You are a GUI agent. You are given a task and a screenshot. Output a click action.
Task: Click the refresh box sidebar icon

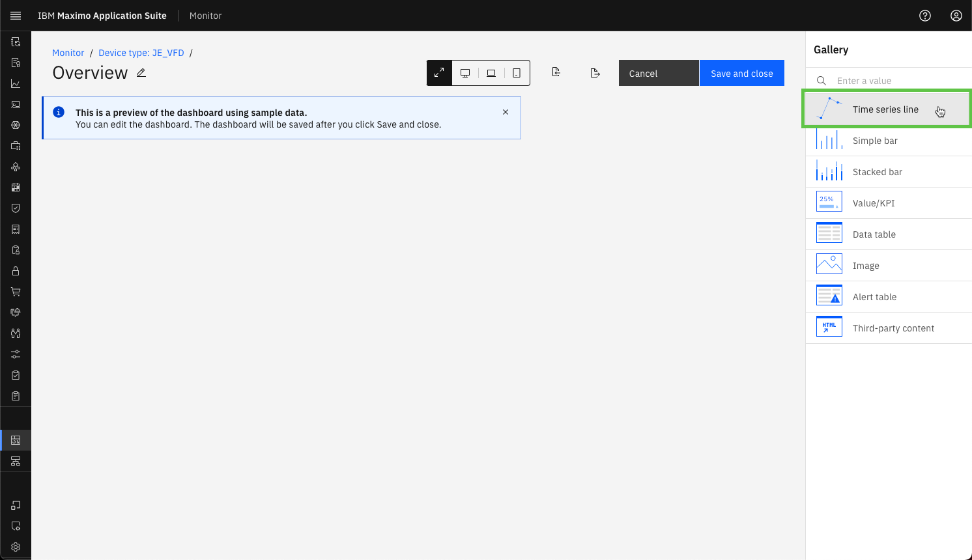[x=16, y=313]
